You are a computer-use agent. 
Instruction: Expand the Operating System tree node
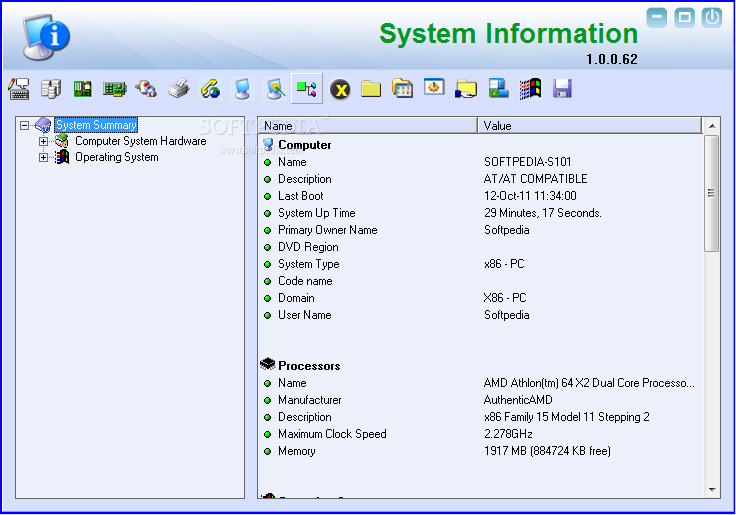click(x=43, y=157)
